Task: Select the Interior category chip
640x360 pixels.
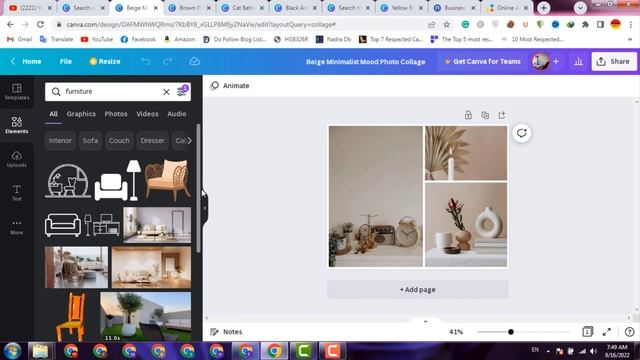Action: point(60,140)
